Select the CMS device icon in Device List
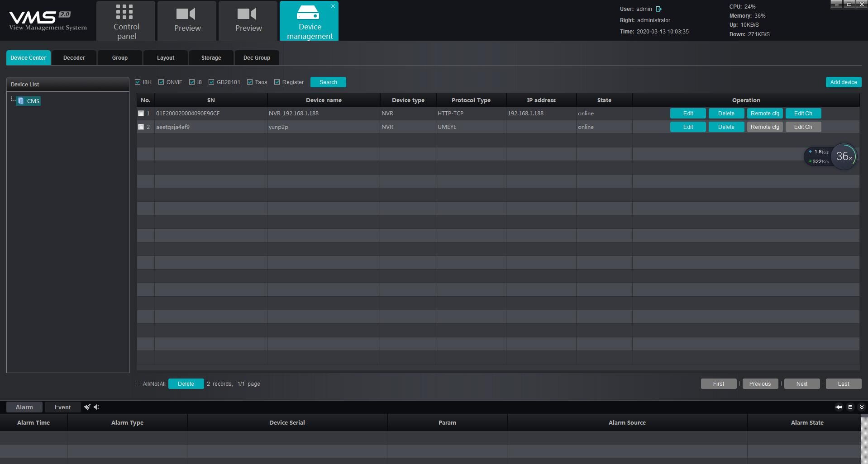Image resolution: width=868 pixels, height=464 pixels. (21, 101)
